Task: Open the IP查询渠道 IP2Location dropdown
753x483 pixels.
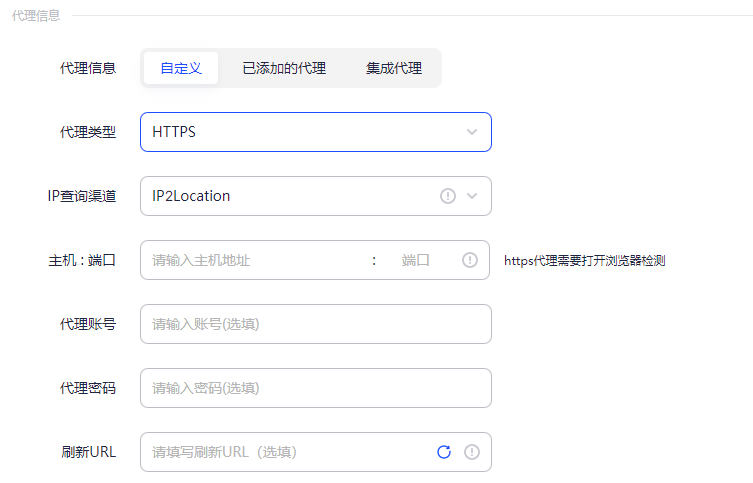Action: tap(316, 196)
